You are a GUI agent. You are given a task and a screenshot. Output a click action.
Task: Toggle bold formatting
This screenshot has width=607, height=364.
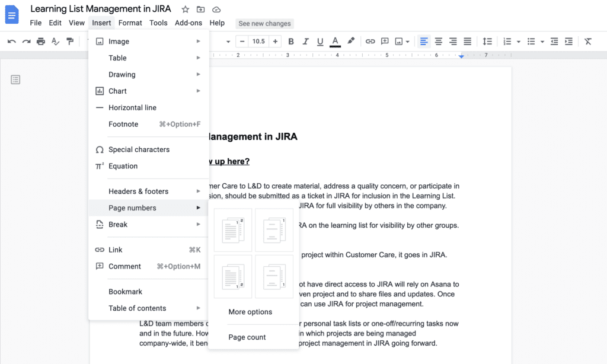[x=290, y=41]
